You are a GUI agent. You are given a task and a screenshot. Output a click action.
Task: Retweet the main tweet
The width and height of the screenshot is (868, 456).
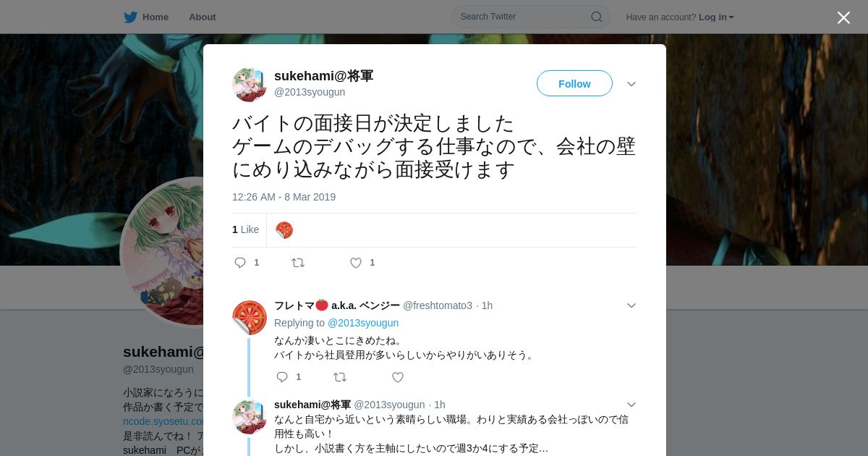(x=298, y=263)
